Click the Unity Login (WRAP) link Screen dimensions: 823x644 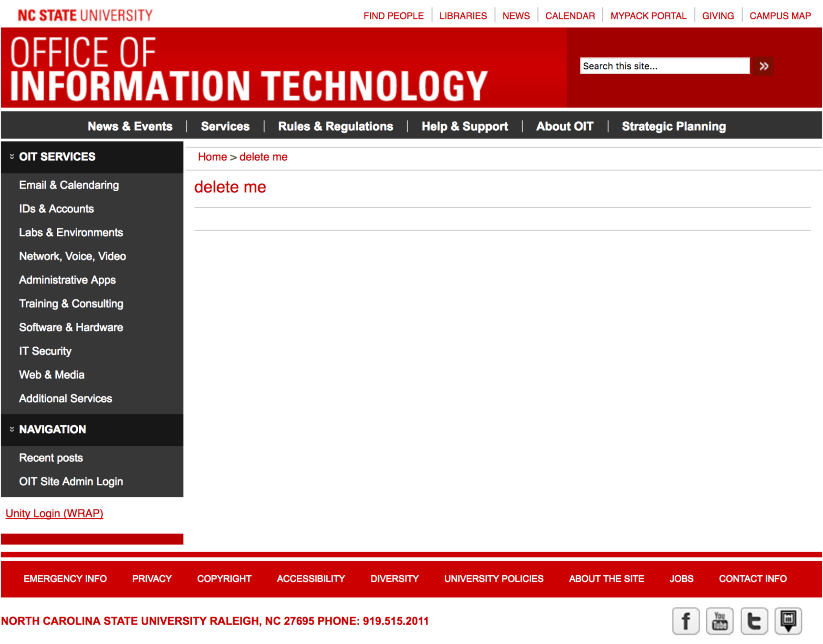point(54,513)
